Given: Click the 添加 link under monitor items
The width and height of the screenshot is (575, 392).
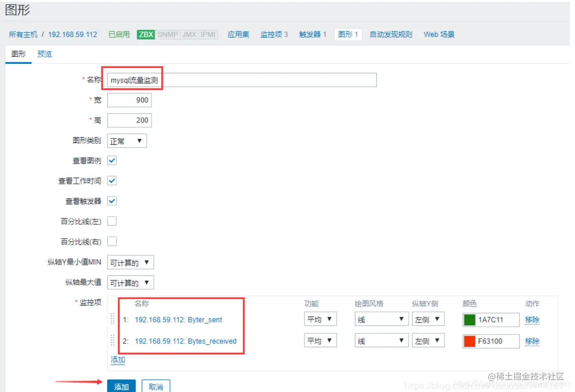Looking at the screenshot, I should tap(118, 360).
